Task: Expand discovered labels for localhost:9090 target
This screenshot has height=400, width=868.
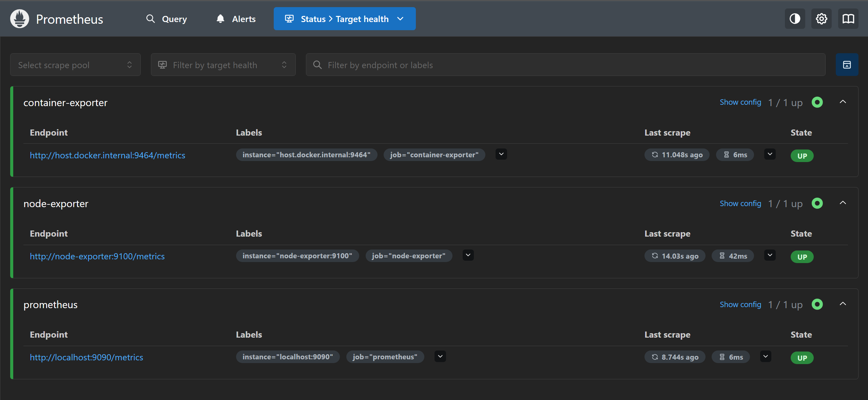Action: click(x=440, y=356)
